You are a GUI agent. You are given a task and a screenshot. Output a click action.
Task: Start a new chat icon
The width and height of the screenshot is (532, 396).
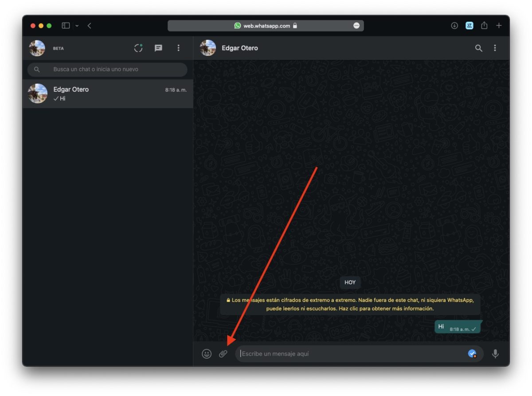click(158, 48)
